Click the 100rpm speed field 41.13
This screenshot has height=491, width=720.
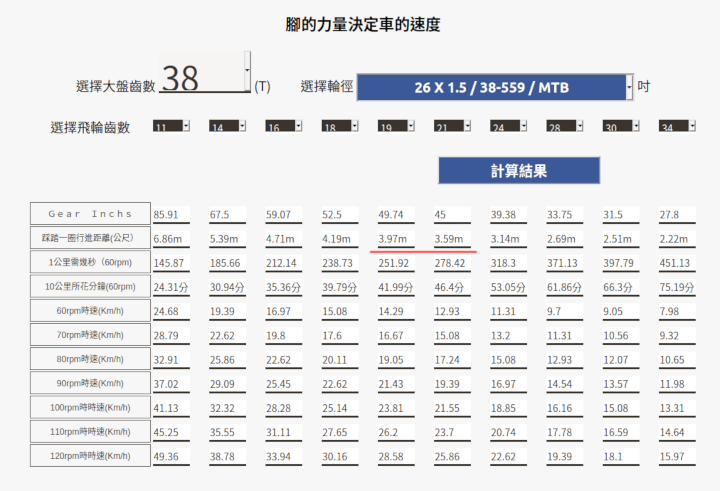point(171,409)
